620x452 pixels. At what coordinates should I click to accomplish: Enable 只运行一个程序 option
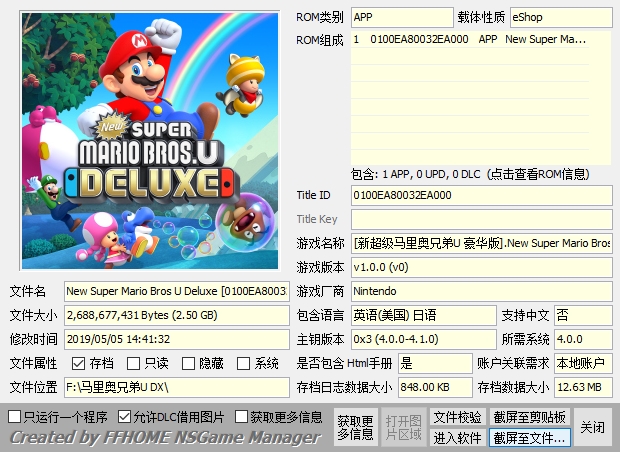(14, 416)
